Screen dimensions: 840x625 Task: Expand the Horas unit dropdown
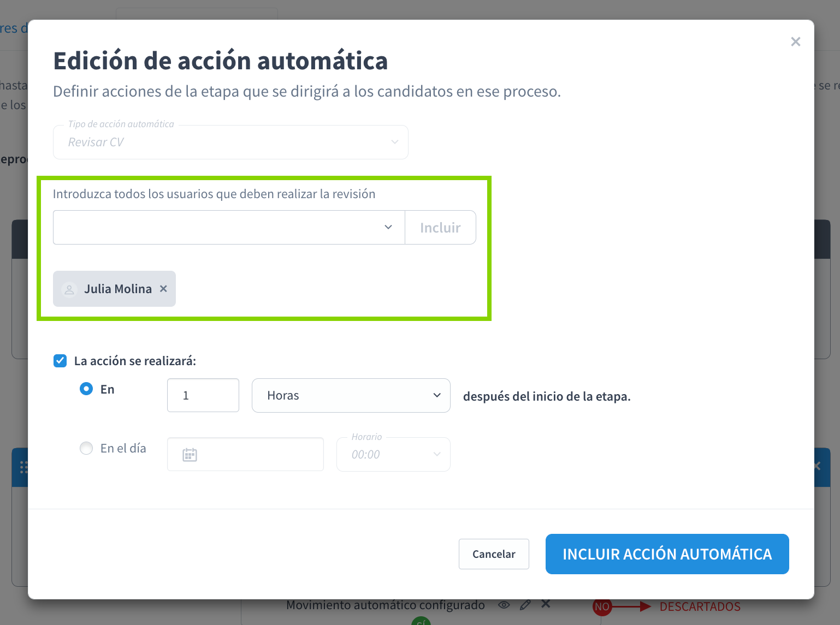437,395
